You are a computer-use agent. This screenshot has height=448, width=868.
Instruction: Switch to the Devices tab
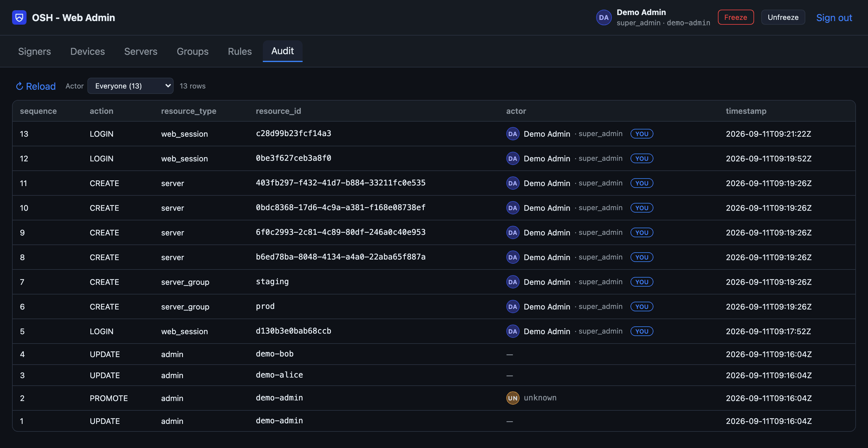[88, 51]
